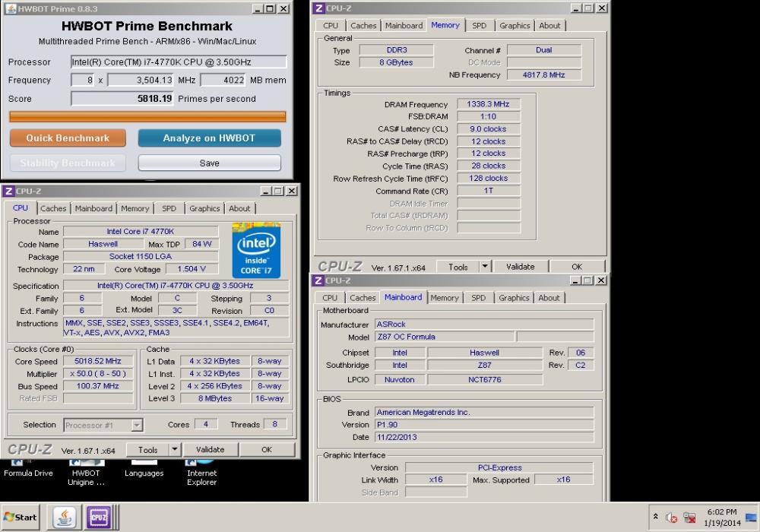Switch to SPD tab in Memory window
Image resolution: width=760 pixels, height=532 pixels.
pyautogui.click(x=479, y=26)
